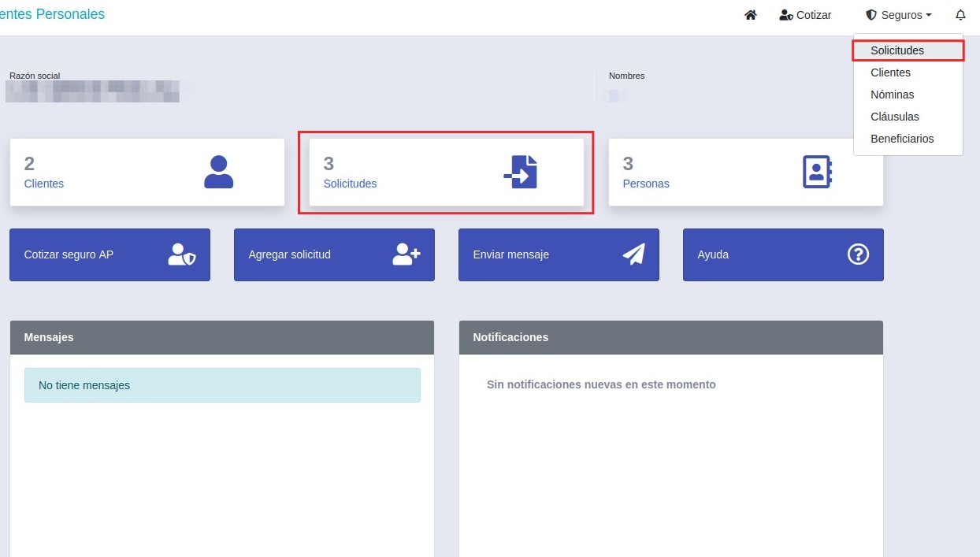Viewport: 980px width, 557px height.
Task: Click the Personas link in the card
Action: [645, 184]
